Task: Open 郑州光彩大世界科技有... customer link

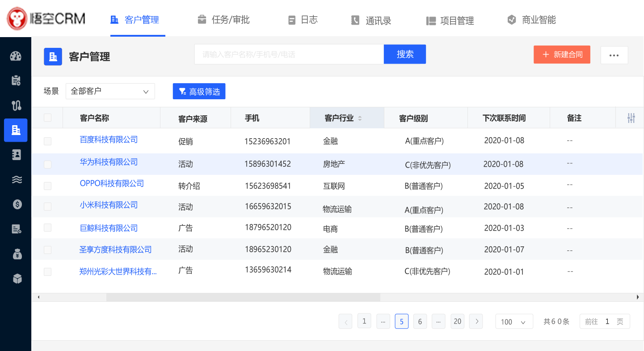Action: 118,271
